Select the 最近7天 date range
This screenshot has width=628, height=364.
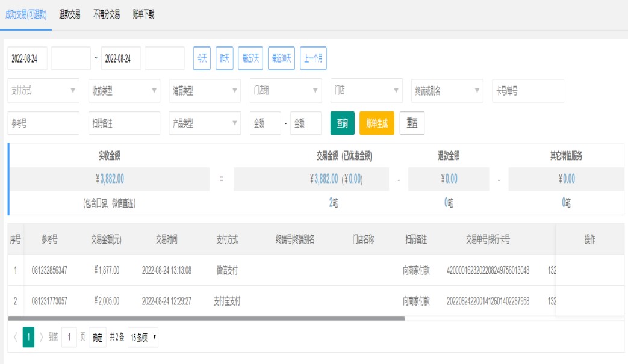click(250, 58)
